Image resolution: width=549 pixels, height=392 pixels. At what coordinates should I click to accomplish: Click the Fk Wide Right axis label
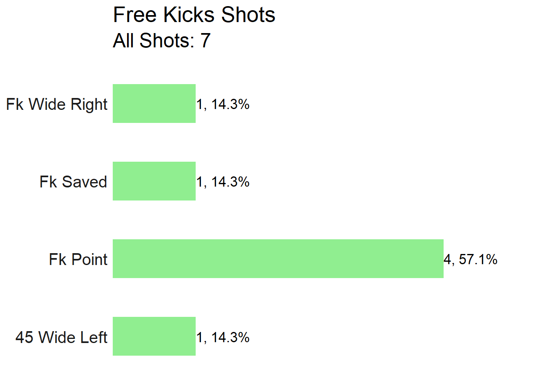[57, 105]
